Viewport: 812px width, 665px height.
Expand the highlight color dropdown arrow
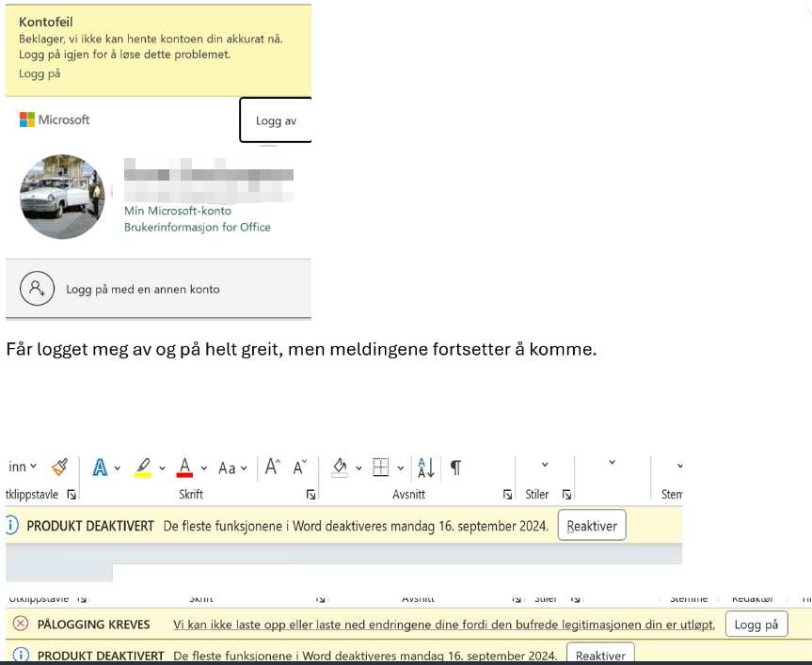[x=162, y=467]
